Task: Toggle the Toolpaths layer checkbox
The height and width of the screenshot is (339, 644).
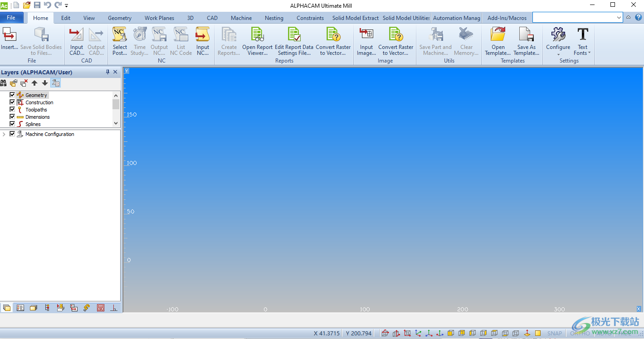Action: click(12, 110)
